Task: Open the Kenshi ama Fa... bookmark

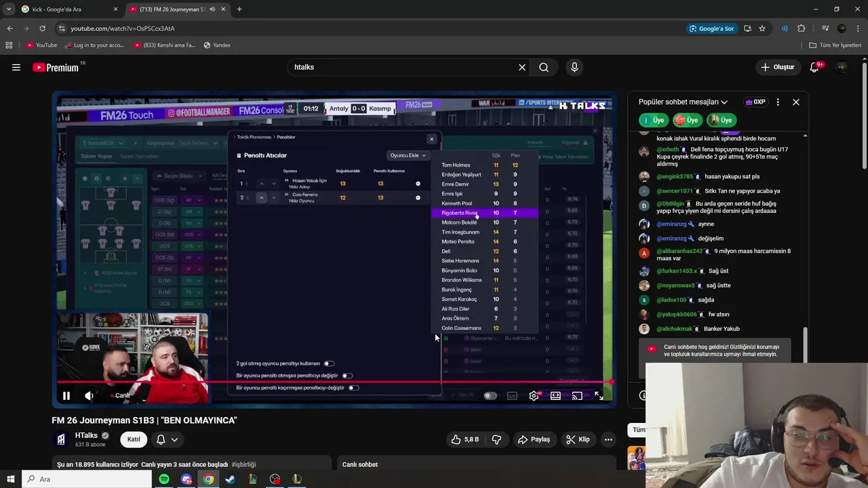Action: 164,45
